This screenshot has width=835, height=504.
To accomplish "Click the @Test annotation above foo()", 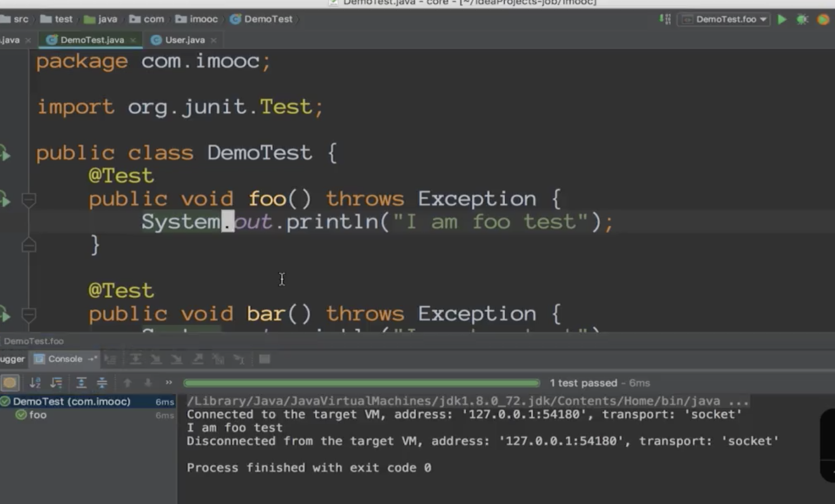I will [121, 176].
